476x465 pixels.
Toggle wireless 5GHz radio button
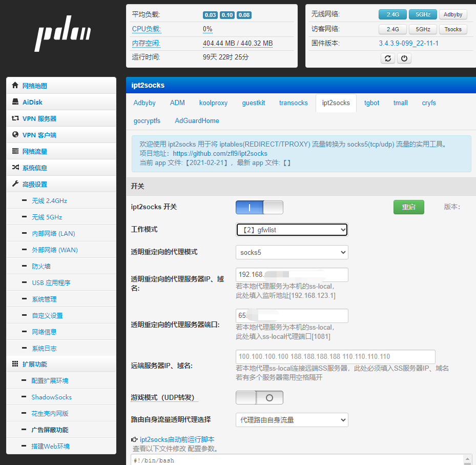(423, 14)
